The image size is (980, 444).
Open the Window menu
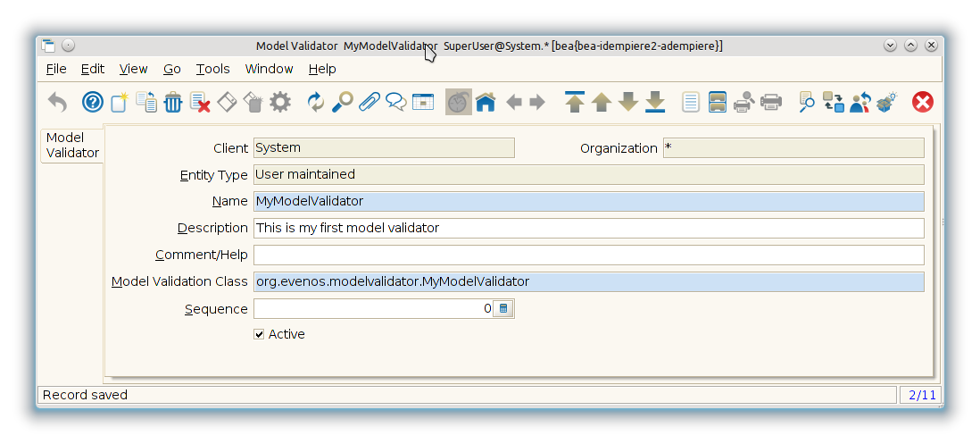[x=269, y=69]
